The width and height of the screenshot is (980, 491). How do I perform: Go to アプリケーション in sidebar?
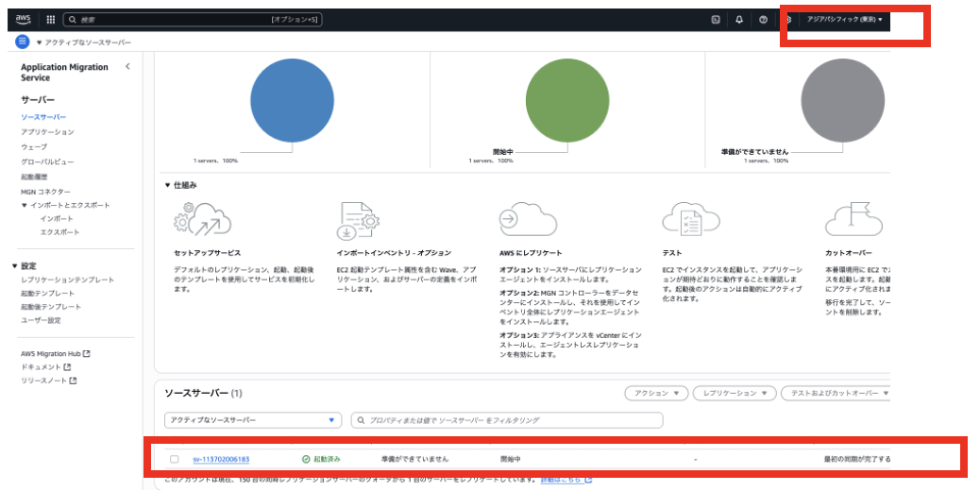[x=47, y=132]
